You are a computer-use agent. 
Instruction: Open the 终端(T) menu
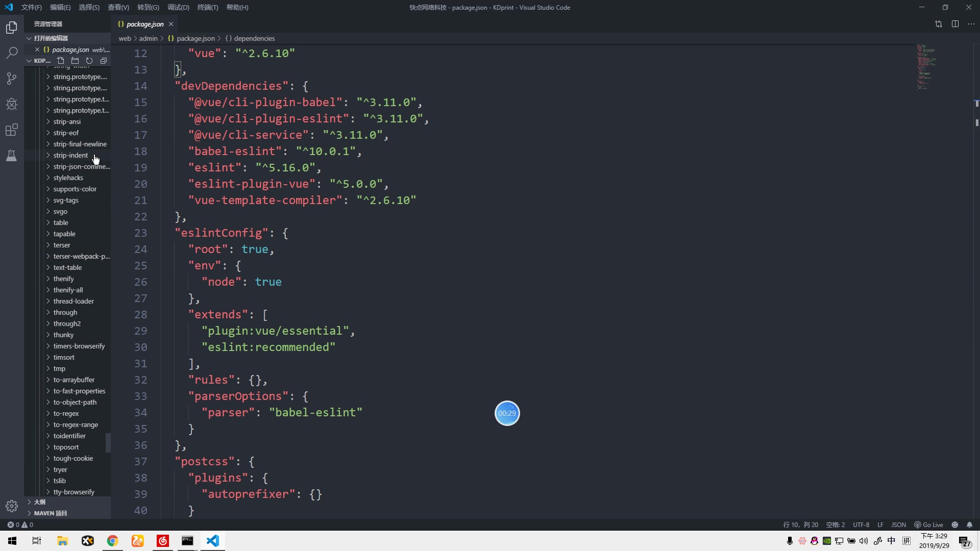tap(207, 7)
